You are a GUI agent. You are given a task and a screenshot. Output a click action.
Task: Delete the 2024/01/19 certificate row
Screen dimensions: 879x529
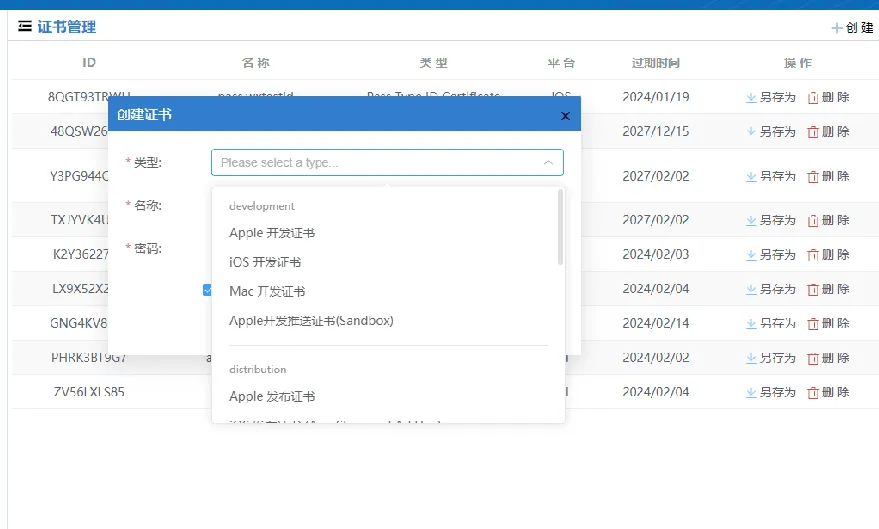[x=828, y=98]
